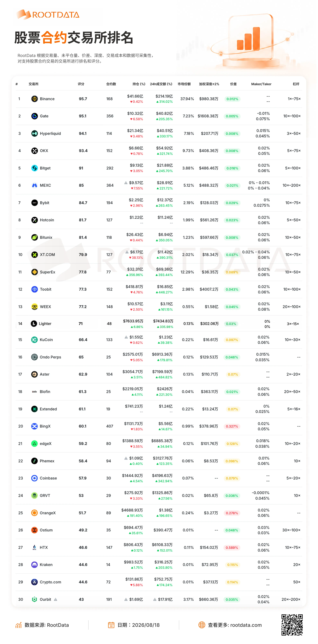The width and height of the screenshot is (318, 644).
Task: Click the Extended exchange name
Action: point(48,409)
